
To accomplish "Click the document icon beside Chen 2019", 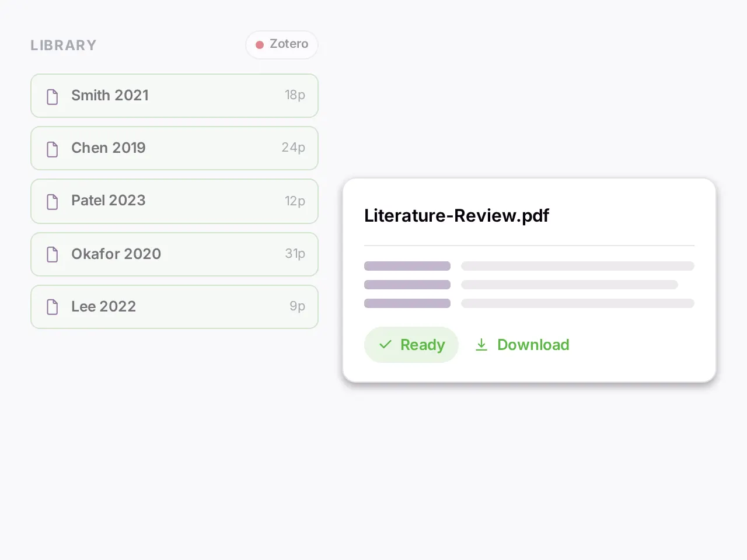I will [53, 149].
